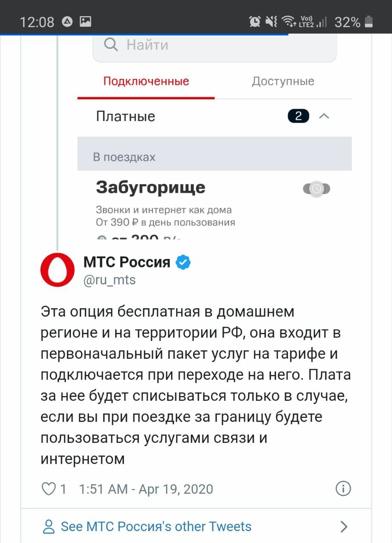Tap the person icon by other Tweets
Viewport: 392px width, 543px height.
[x=49, y=527]
